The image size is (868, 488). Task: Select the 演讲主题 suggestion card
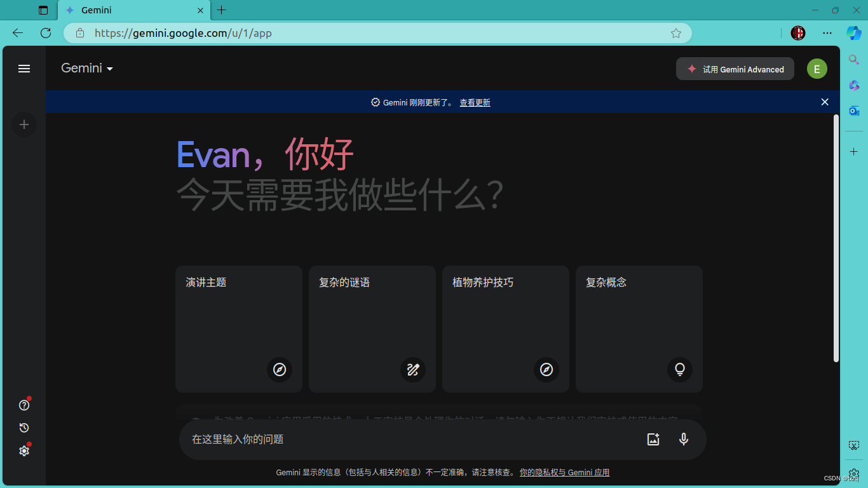239,329
